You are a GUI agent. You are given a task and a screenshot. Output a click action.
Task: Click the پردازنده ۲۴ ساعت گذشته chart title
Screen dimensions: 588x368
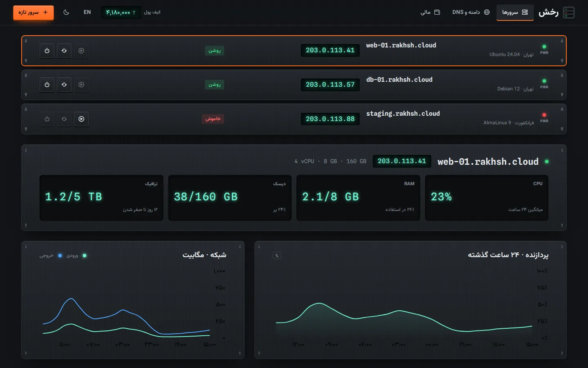(x=508, y=255)
